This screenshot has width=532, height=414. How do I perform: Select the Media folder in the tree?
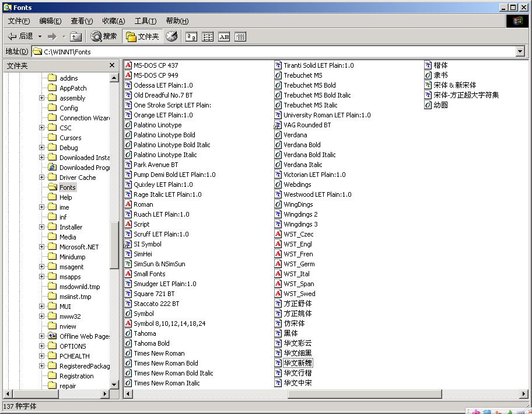(x=68, y=236)
